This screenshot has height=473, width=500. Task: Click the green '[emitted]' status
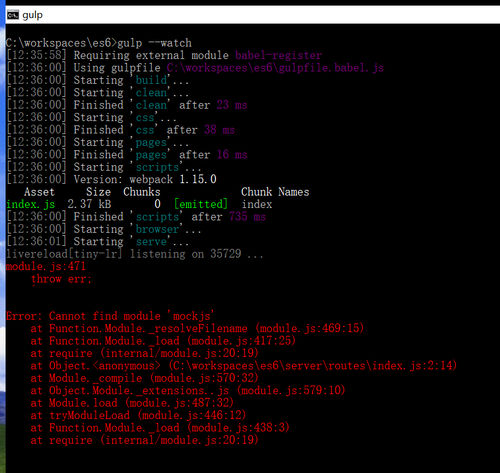click(x=201, y=204)
